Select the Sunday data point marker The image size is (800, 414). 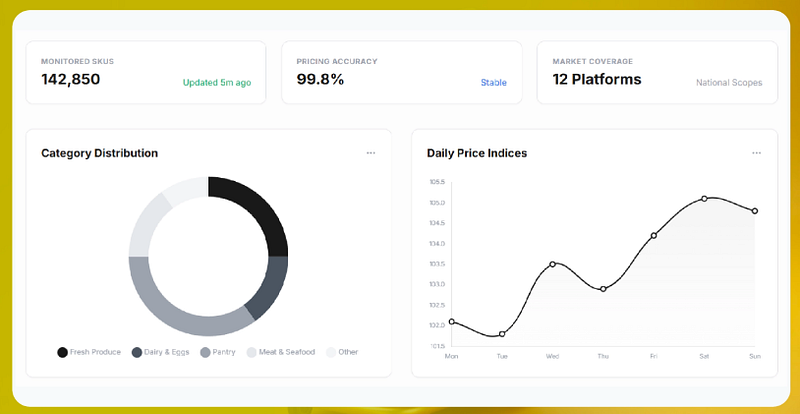point(755,211)
